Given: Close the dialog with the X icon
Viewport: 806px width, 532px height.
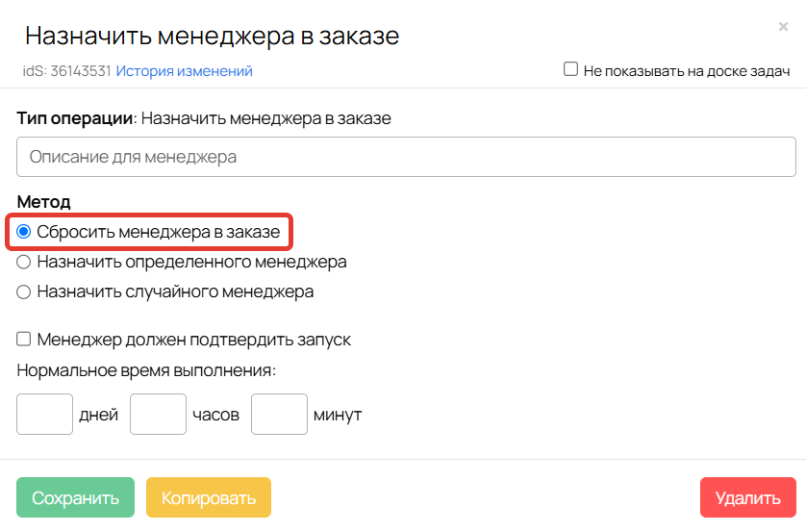Looking at the screenshot, I should [x=783, y=26].
